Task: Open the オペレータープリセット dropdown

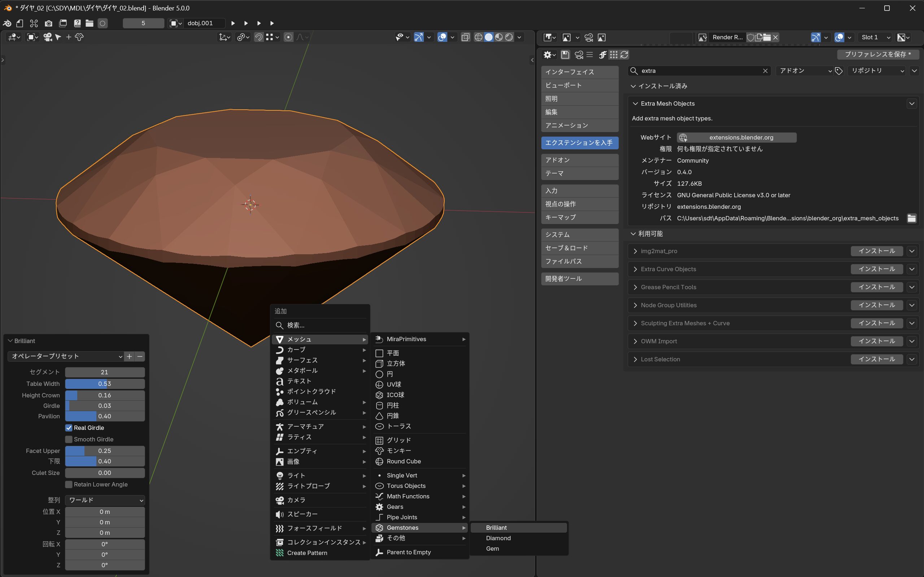Action: pos(66,356)
